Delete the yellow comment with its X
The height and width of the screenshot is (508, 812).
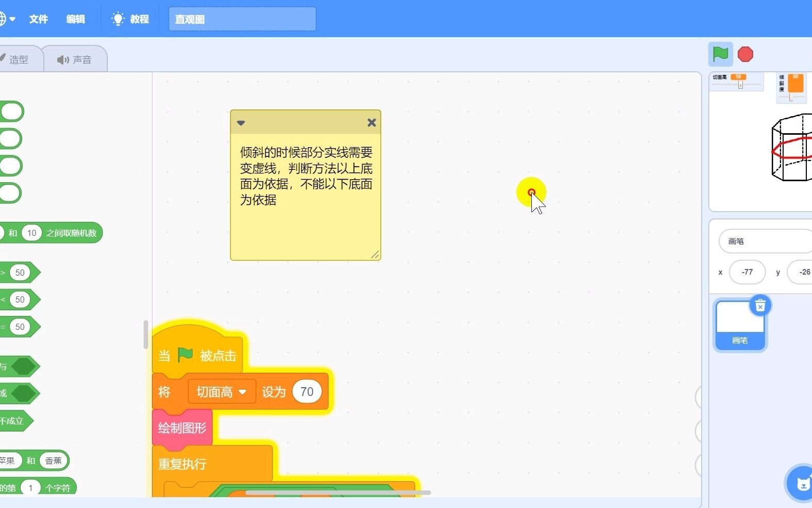pos(371,123)
